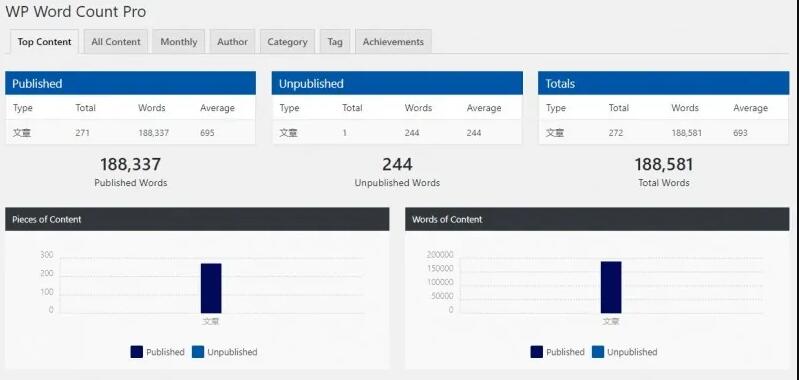Click the 文章 type cell in Totals table

(555, 133)
